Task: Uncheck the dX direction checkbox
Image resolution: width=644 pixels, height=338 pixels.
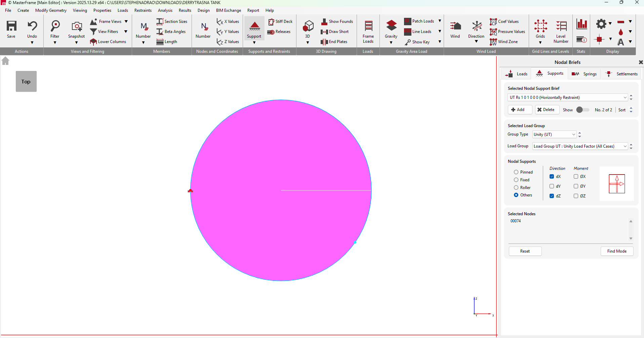Action: point(552,177)
